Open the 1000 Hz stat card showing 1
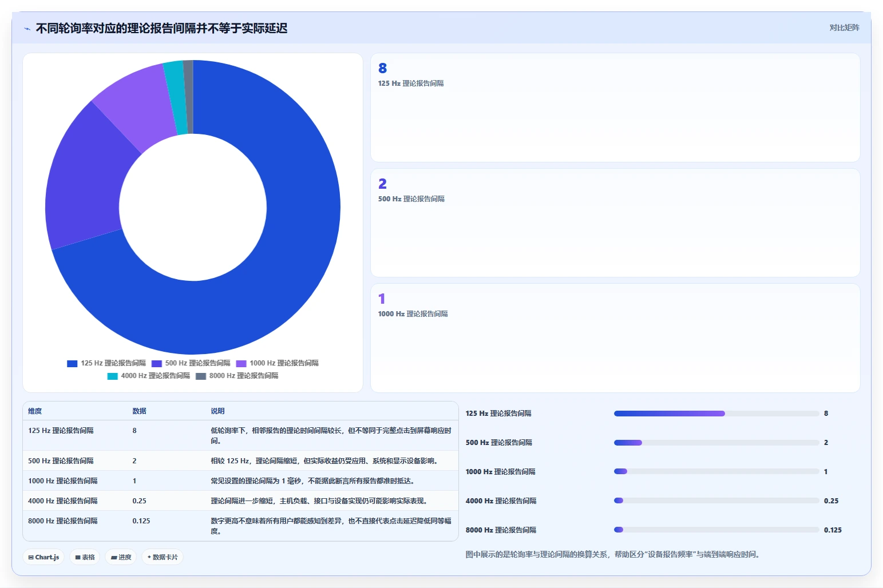 tap(615, 338)
